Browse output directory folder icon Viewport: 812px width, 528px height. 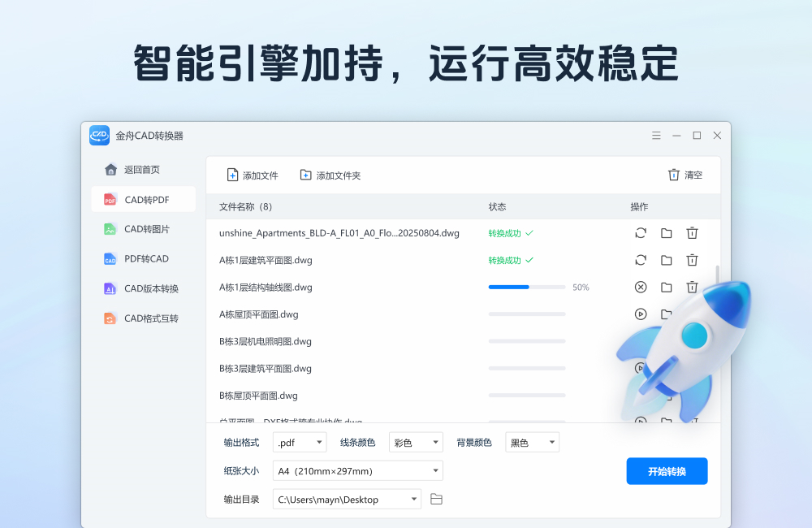tap(436, 499)
